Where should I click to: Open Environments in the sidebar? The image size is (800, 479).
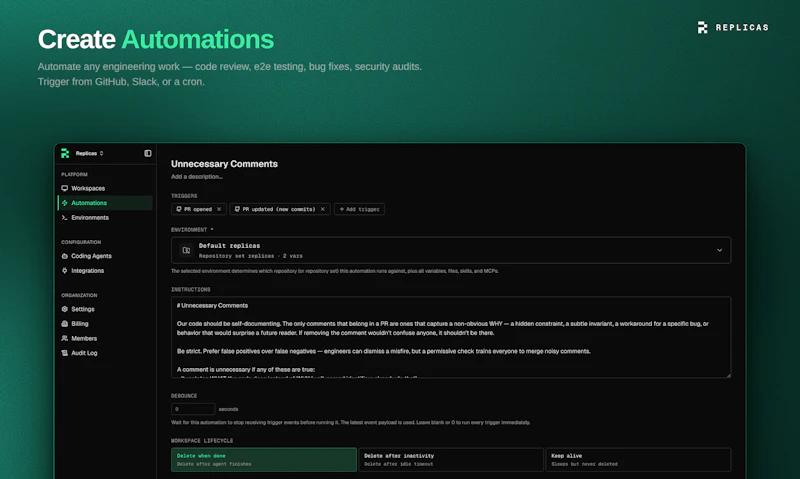coord(105,217)
